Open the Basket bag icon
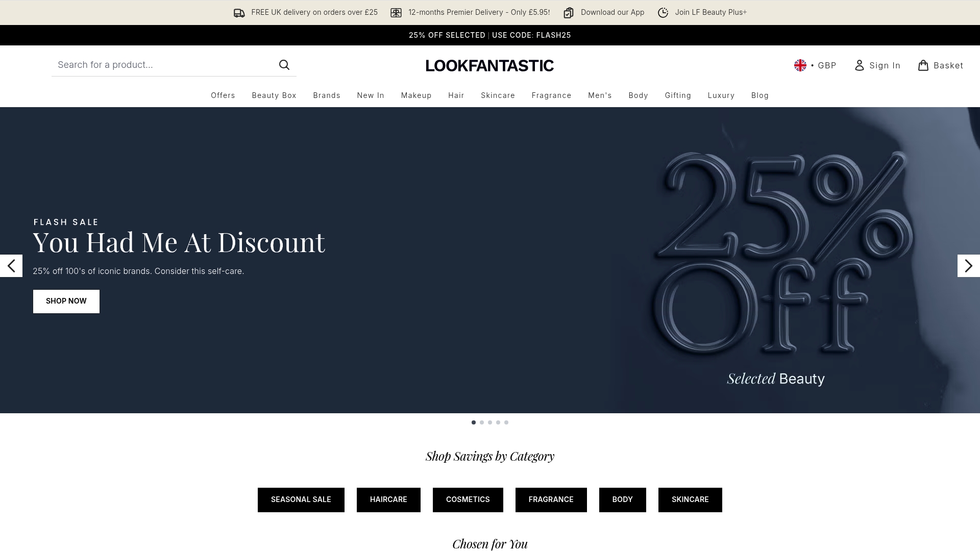The image size is (980, 551). point(923,65)
